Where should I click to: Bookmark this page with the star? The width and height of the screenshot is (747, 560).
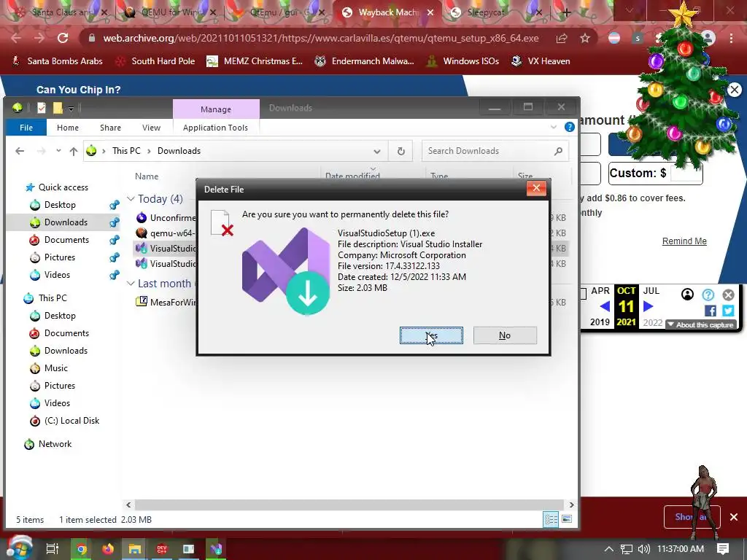click(x=585, y=38)
